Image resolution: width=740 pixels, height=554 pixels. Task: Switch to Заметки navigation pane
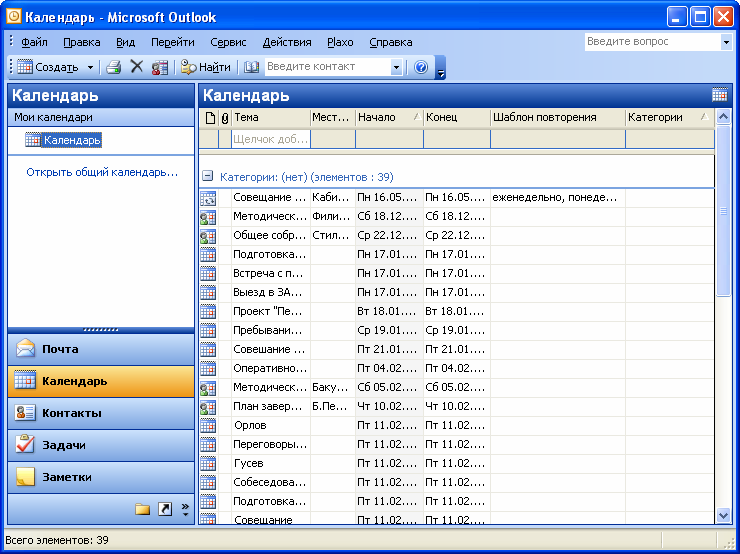[x=101, y=477]
